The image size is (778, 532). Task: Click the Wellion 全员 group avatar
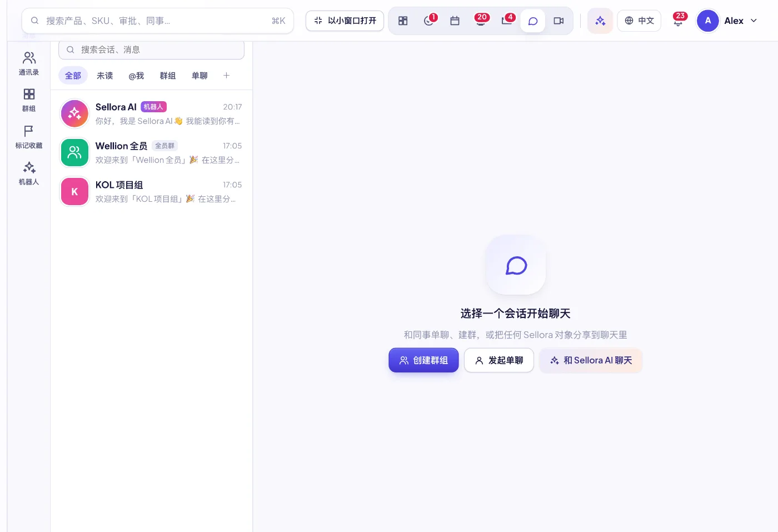click(x=74, y=152)
